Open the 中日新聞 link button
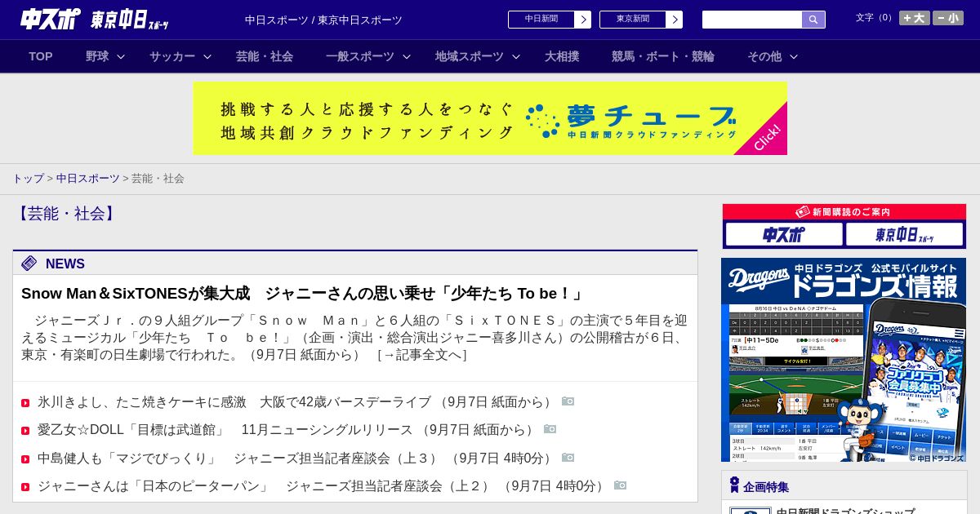The image size is (980, 514). click(x=541, y=20)
